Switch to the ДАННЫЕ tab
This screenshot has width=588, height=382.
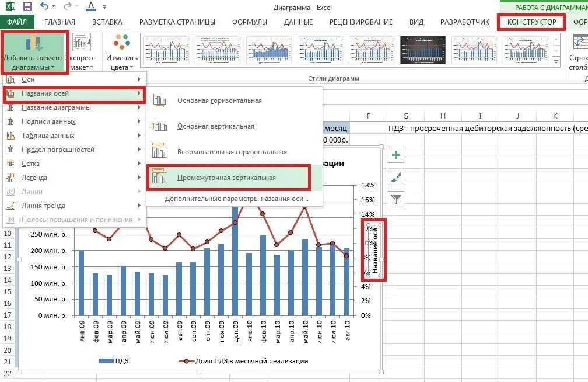pos(298,22)
